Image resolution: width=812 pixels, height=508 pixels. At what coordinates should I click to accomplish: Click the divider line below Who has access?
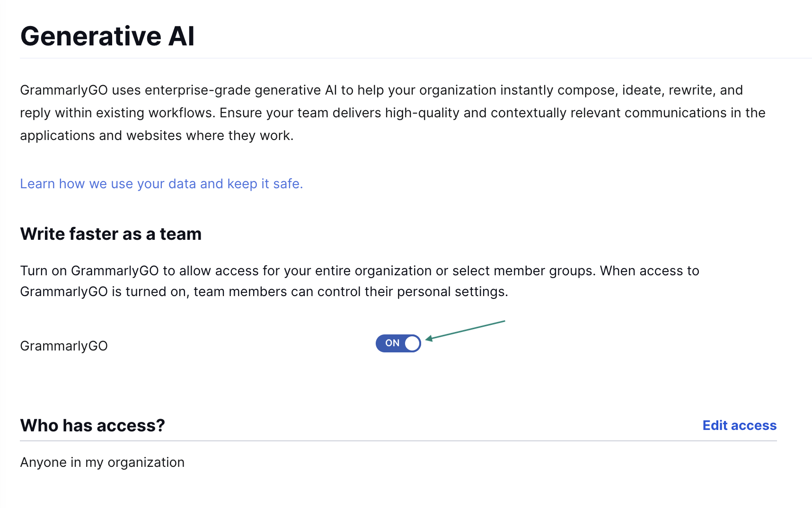click(x=398, y=441)
